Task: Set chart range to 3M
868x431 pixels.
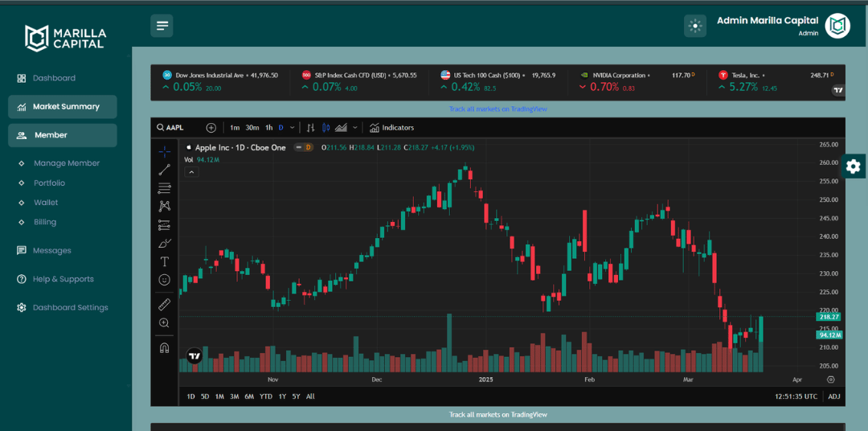Action: pyautogui.click(x=234, y=396)
